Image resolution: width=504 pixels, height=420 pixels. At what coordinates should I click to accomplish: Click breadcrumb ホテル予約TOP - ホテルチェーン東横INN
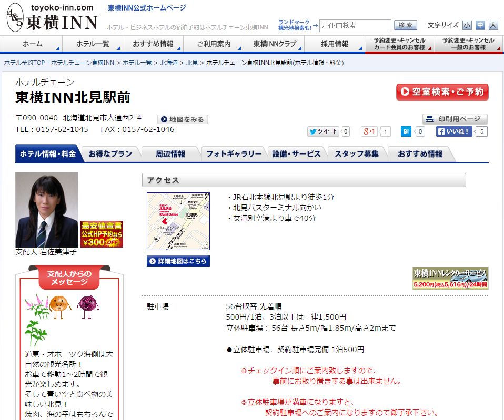click(59, 63)
